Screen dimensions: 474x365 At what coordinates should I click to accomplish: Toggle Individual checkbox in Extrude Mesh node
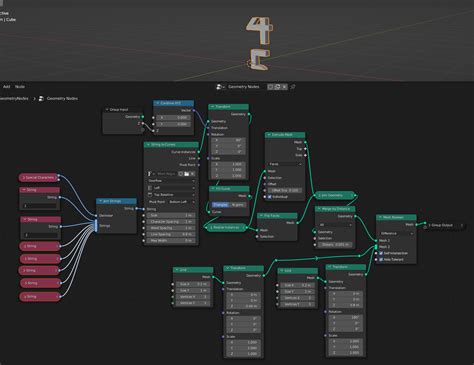[x=270, y=197]
